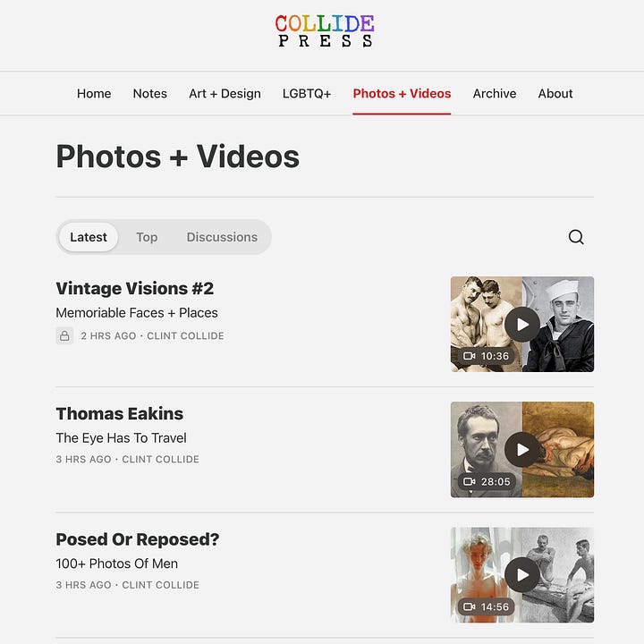The image size is (644, 644).
Task: Open the search magnifier icon
Action: [576, 237]
